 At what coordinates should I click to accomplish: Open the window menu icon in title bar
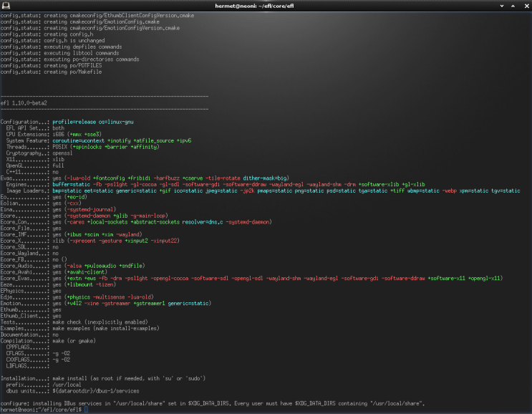coord(6,5)
